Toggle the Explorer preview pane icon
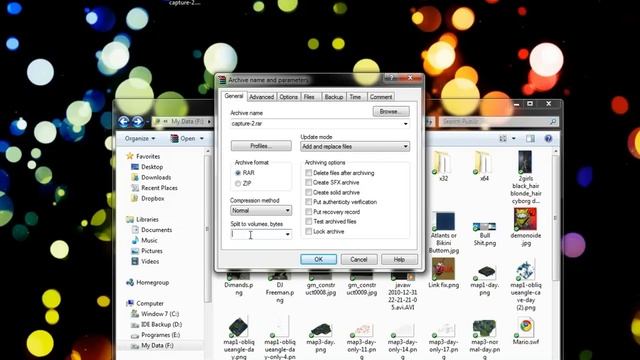Image resolution: width=640 pixels, height=360 pixels. click(x=530, y=139)
